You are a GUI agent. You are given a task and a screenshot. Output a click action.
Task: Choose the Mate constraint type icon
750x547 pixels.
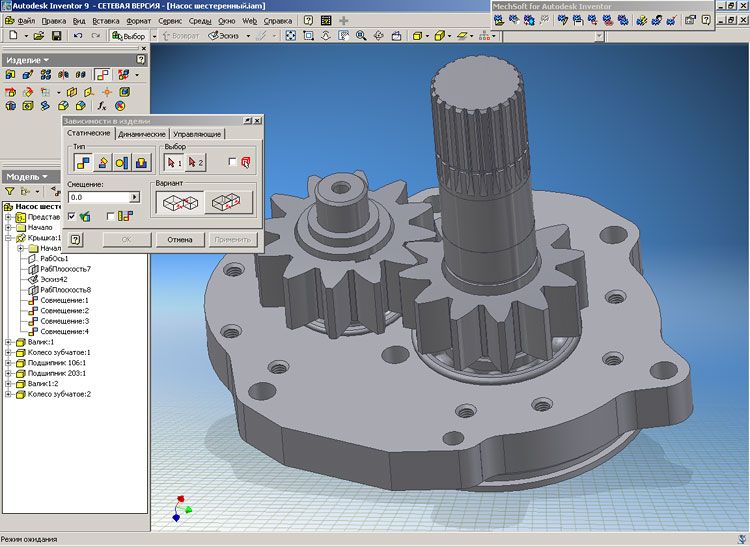pos(83,163)
